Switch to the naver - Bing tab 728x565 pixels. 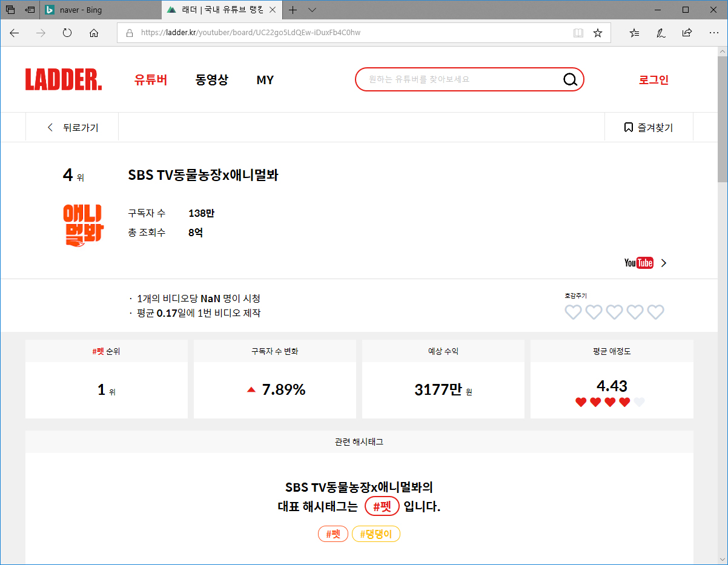tap(101, 10)
